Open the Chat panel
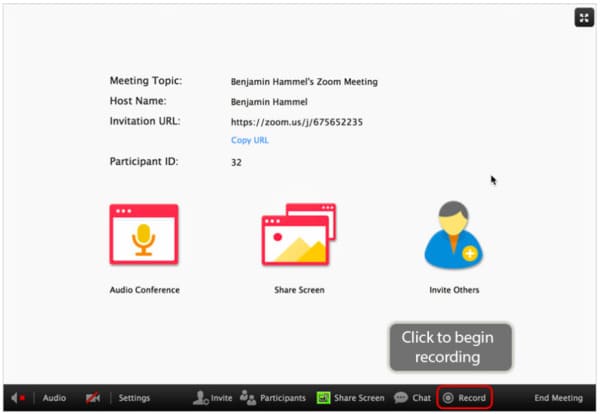 click(412, 398)
